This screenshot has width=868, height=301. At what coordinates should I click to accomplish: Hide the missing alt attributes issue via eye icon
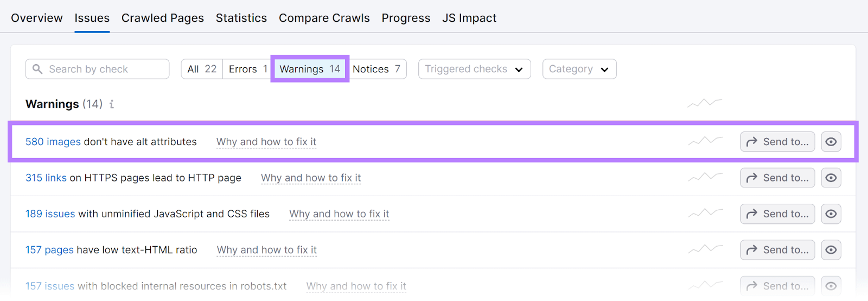[831, 142]
